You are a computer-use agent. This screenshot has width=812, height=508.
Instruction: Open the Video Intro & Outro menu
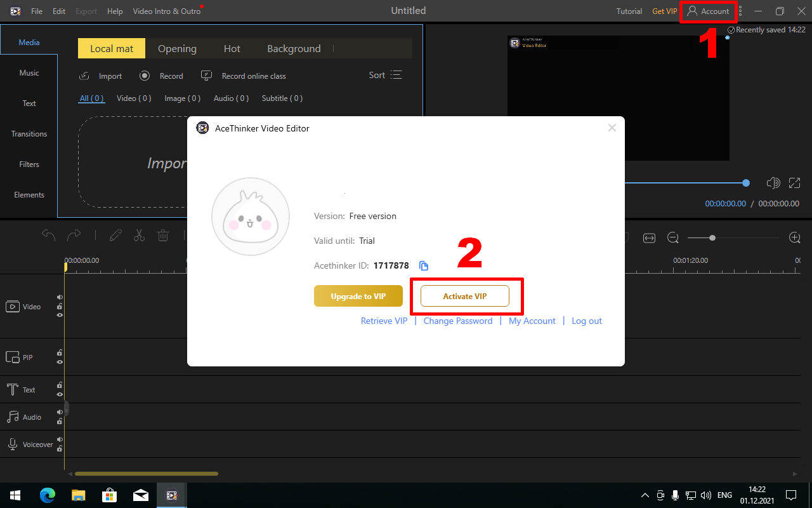[x=167, y=11]
